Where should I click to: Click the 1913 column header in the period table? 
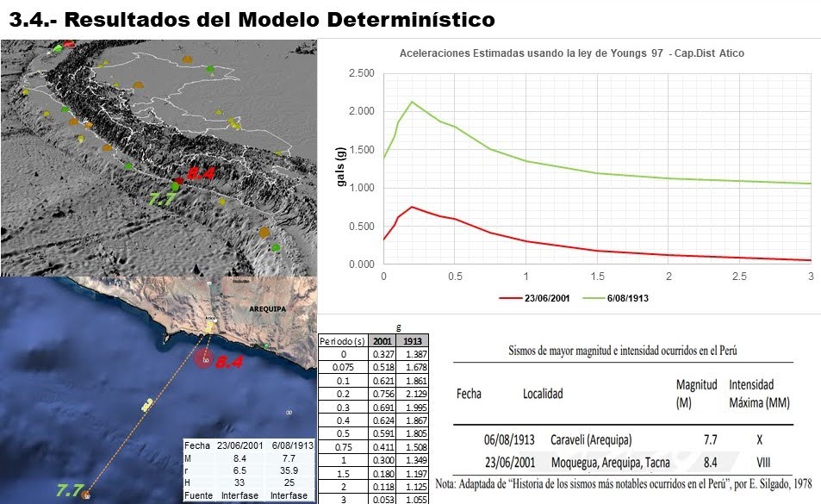[413, 340]
